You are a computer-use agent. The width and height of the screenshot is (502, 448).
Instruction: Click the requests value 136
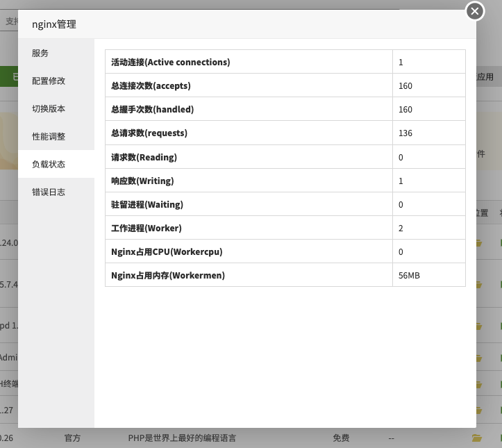pyautogui.click(x=405, y=133)
